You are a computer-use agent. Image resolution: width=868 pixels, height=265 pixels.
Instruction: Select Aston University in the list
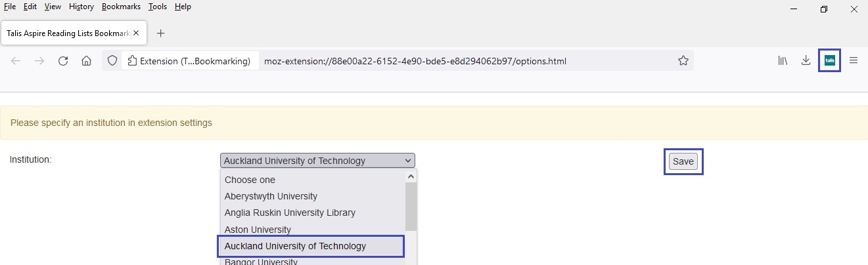258,230
